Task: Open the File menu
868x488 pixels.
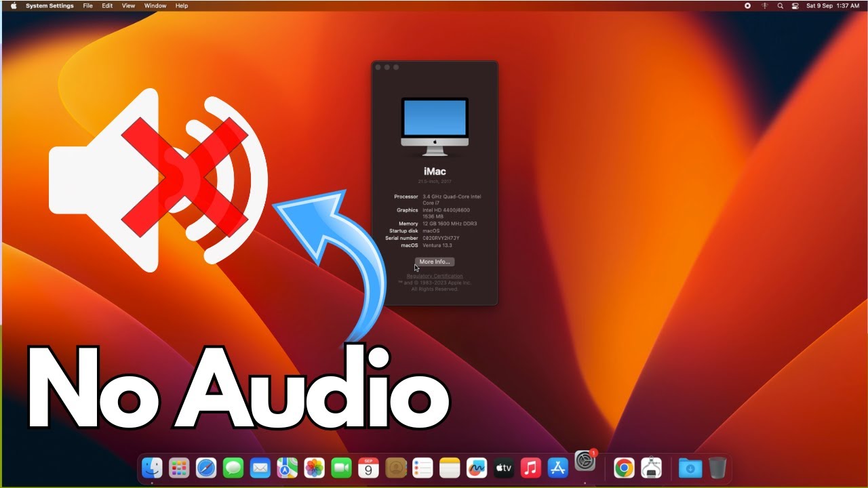Action: [88, 5]
